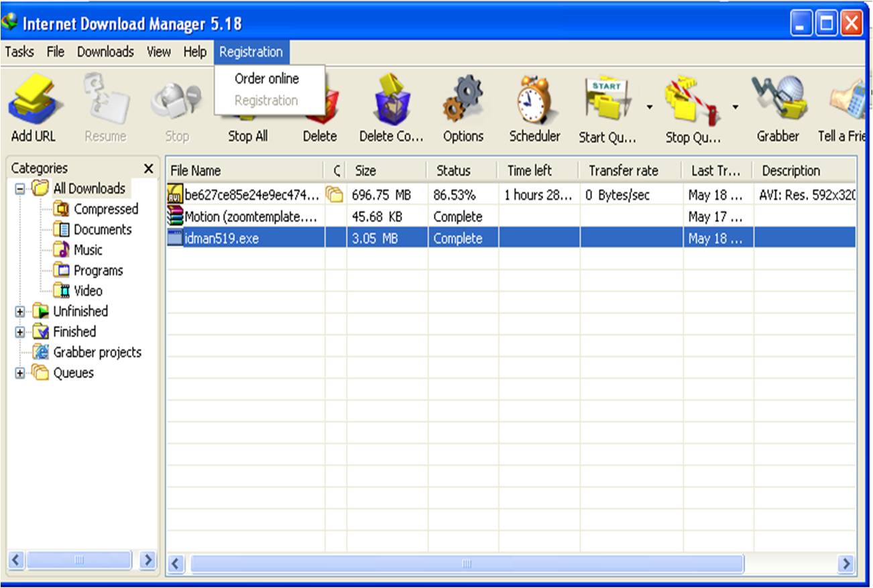The height and width of the screenshot is (588, 873).
Task: Sort by the Size column header
Action: point(387,171)
